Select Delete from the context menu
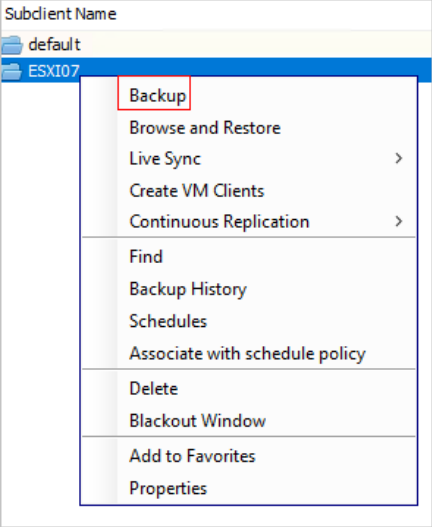 point(154,389)
